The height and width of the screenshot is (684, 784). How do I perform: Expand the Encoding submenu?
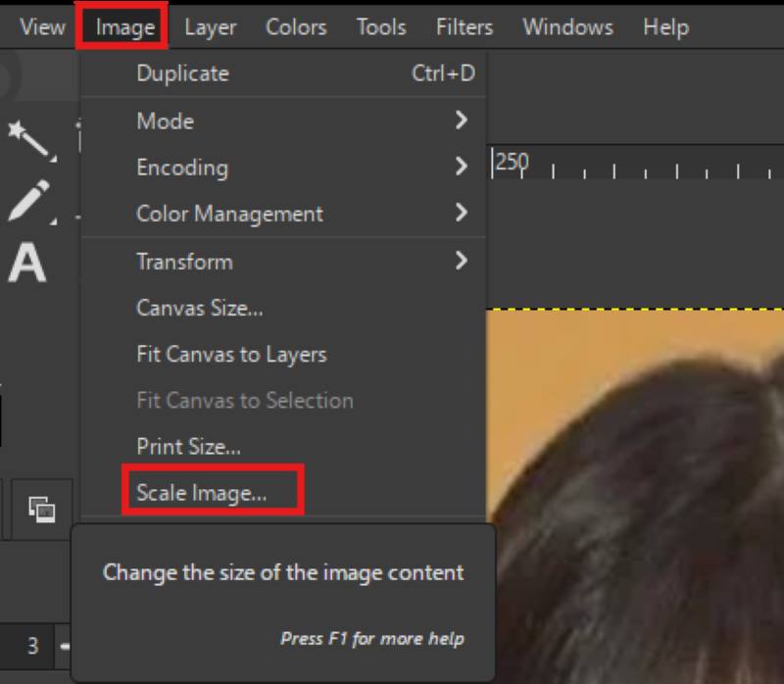283,167
